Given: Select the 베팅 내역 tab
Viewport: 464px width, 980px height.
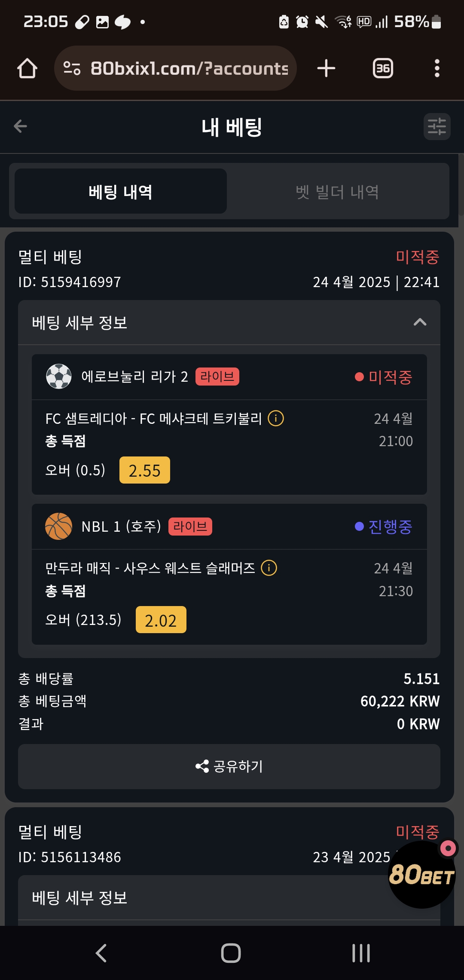Looking at the screenshot, I should pos(121,192).
